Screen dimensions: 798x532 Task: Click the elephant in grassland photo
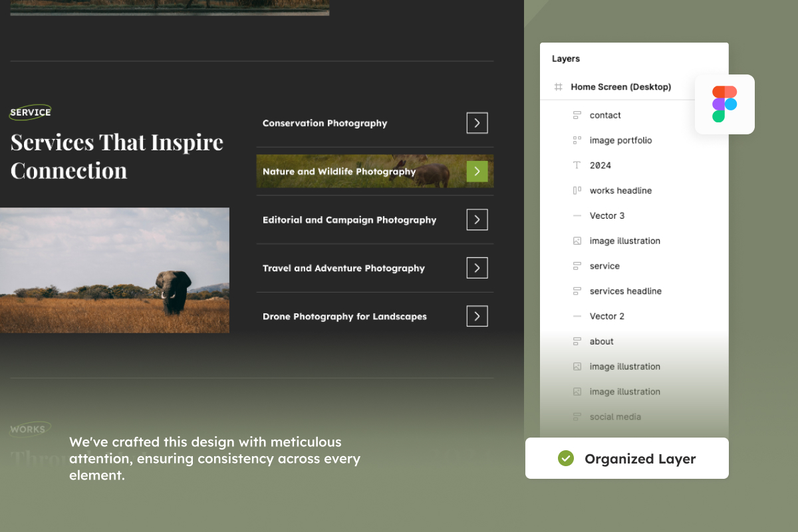(114, 271)
